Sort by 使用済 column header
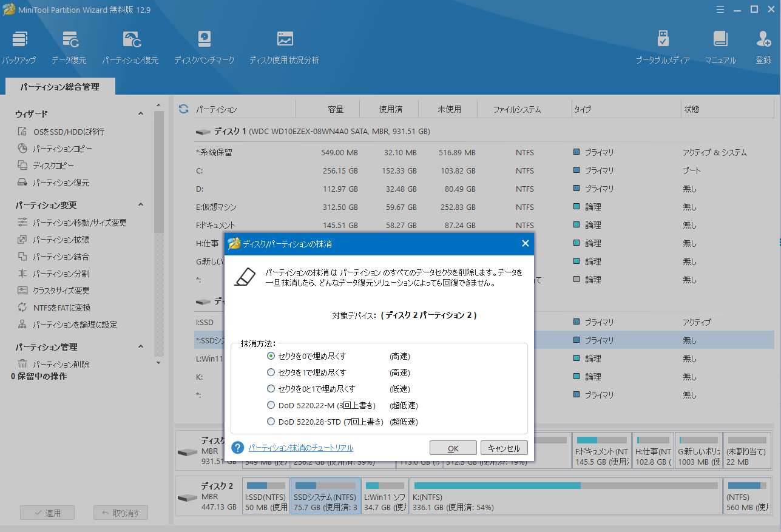This screenshot has height=532, width=781. [390, 109]
